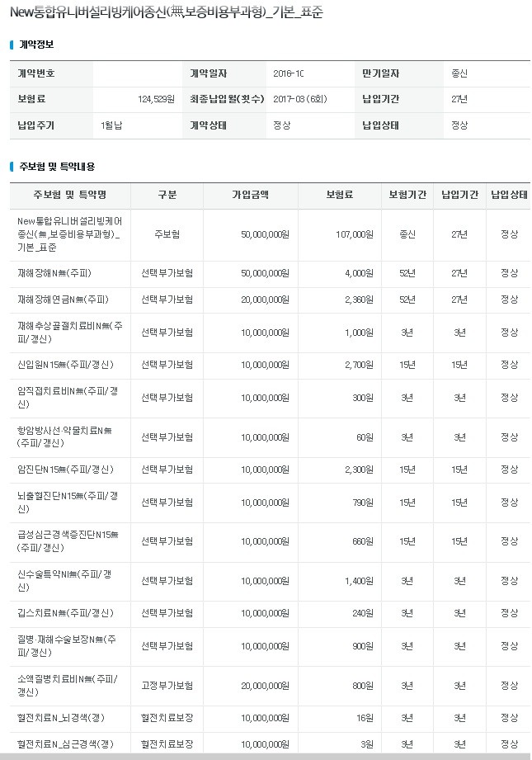Image resolution: width=532 pixels, height=760 pixels.
Task: Click the 계약정보 section heading
Action: pyautogui.click(x=35, y=45)
